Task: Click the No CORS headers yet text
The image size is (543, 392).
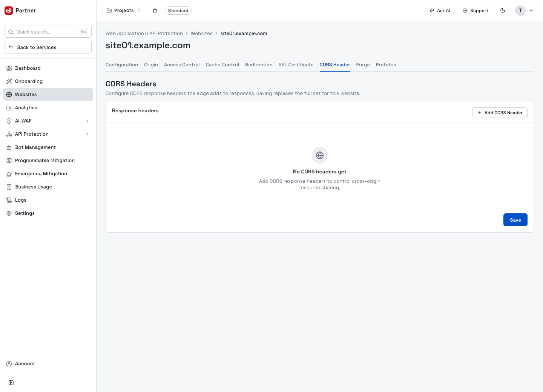Action: click(320, 172)
